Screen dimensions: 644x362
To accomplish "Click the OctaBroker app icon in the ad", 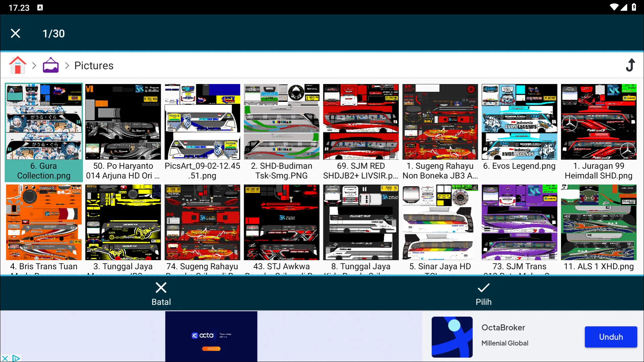I will coord(452,337).
